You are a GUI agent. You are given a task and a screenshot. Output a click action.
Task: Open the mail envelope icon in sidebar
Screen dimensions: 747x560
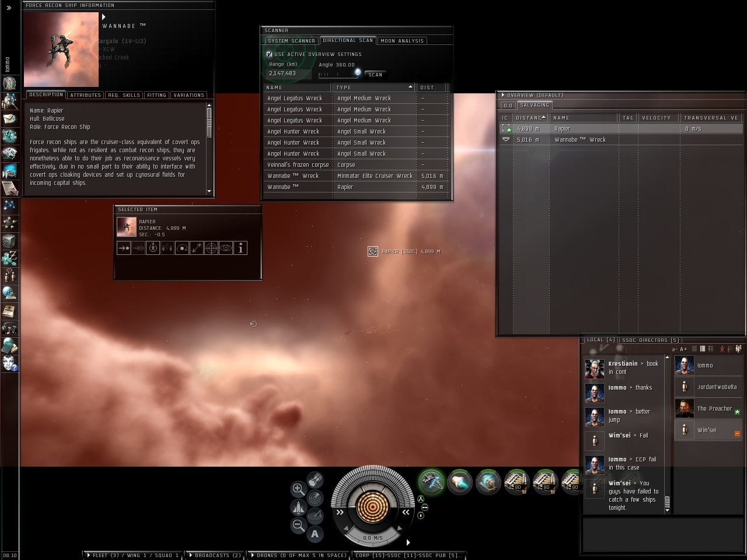(9, 118)
